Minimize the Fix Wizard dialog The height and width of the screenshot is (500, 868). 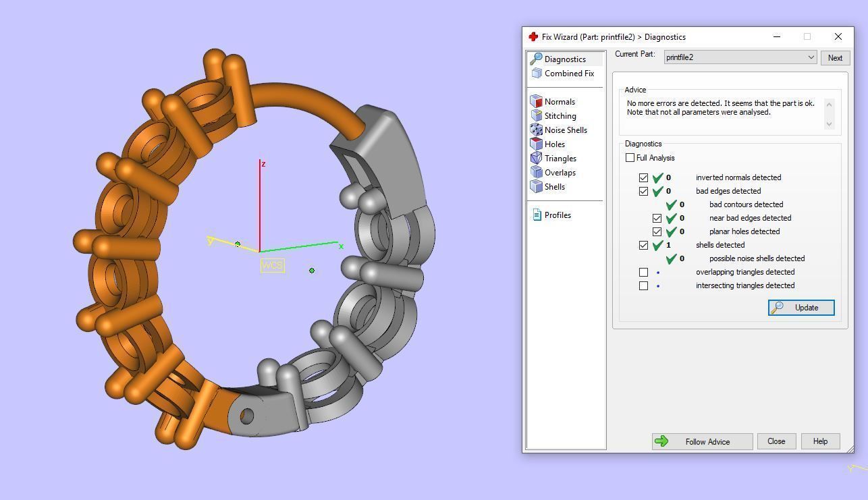[777, 36]
